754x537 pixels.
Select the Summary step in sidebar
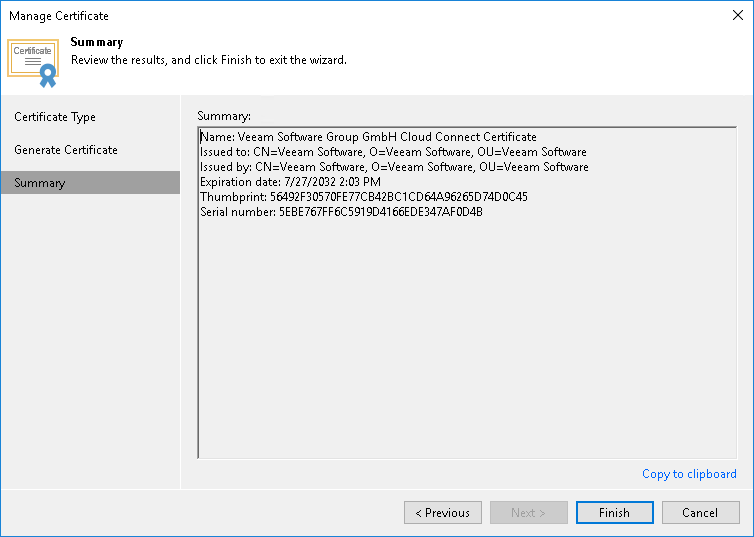coord(90,183)
